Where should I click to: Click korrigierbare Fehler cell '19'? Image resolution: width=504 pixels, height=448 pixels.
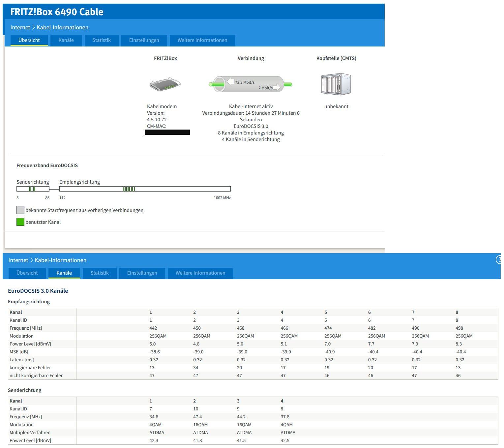tap(327, 368)
